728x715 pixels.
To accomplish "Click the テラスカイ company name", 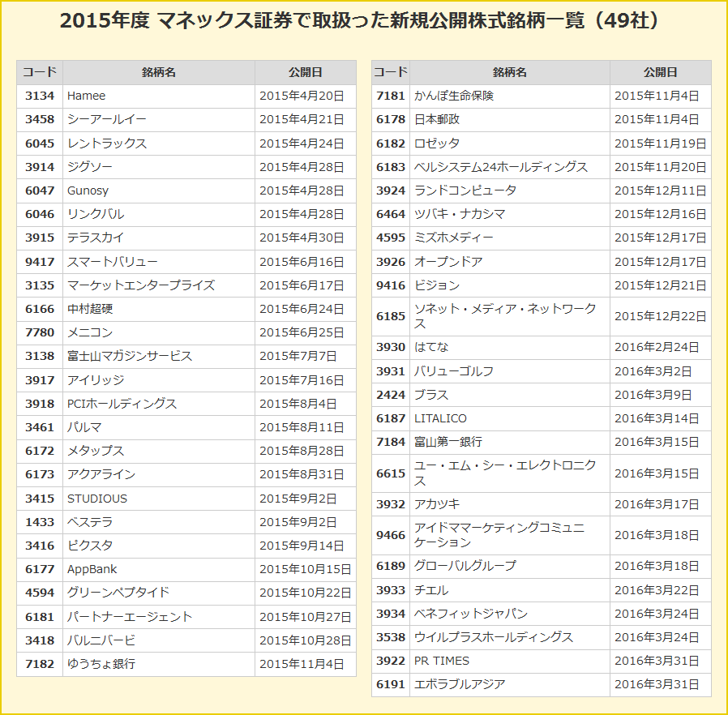I will pos(95,238).
